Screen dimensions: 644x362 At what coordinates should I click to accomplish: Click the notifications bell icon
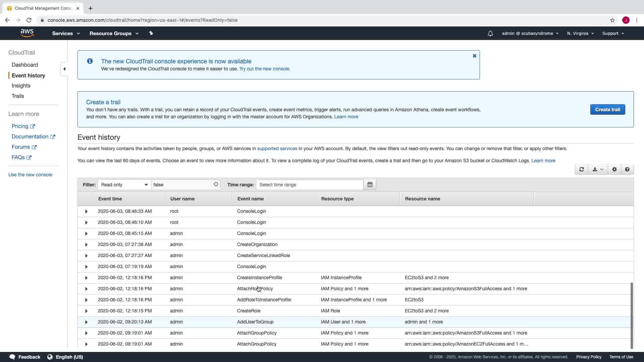click(x=490, y=34)
